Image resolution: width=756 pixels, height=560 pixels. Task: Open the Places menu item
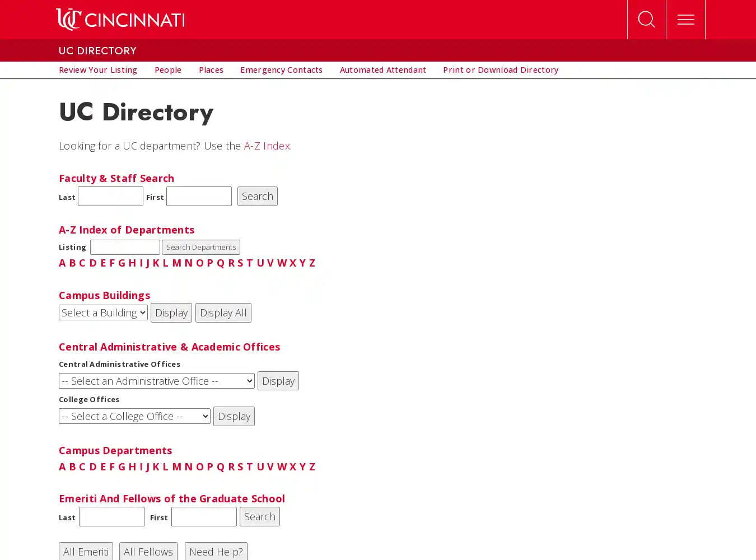click(211, 70)
